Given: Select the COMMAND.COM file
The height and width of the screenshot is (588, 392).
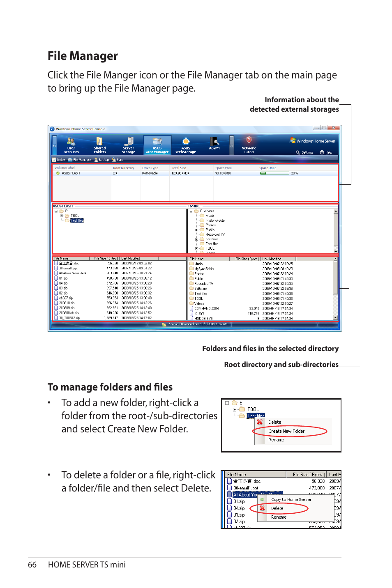Looking at the screenshot, I should click(206, 308).
